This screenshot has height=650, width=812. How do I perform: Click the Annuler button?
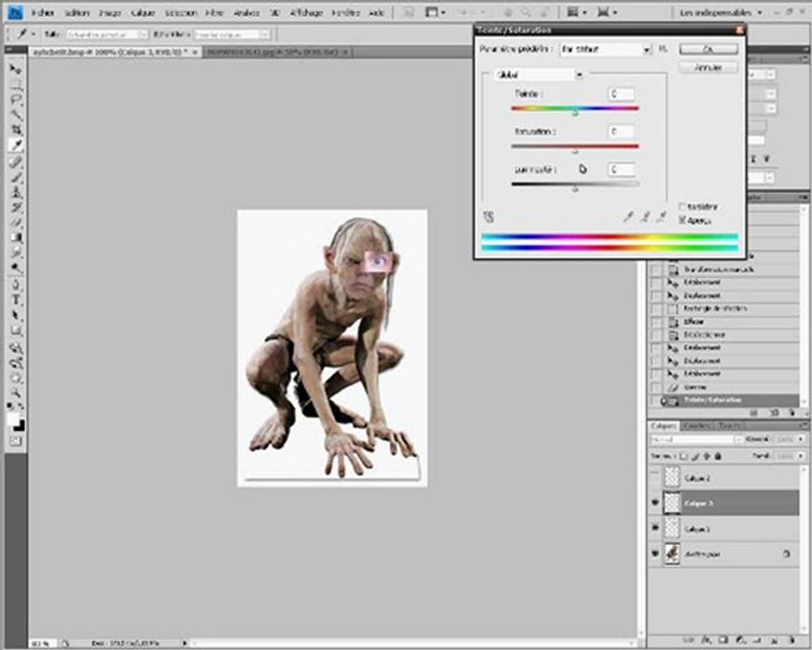[708, 68]
